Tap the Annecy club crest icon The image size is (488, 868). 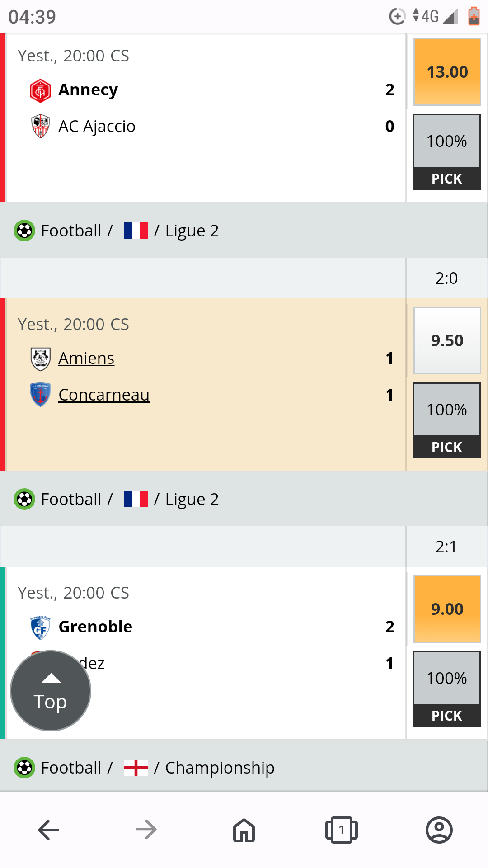40,90
